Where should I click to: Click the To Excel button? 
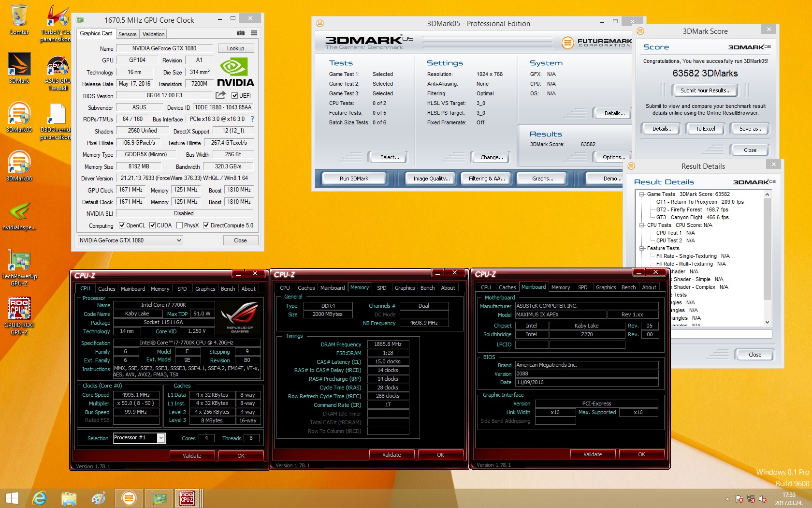[x=705, y=129]
